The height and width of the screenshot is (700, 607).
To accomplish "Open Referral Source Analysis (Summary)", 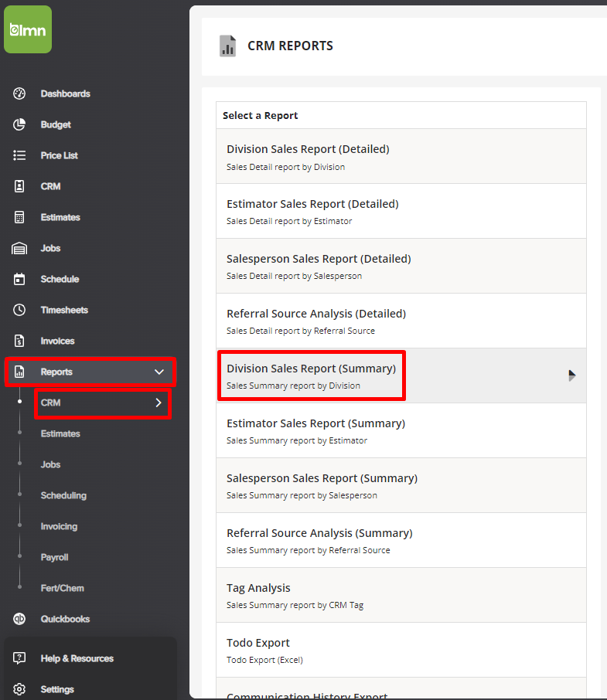I will (x=401, y=541).
